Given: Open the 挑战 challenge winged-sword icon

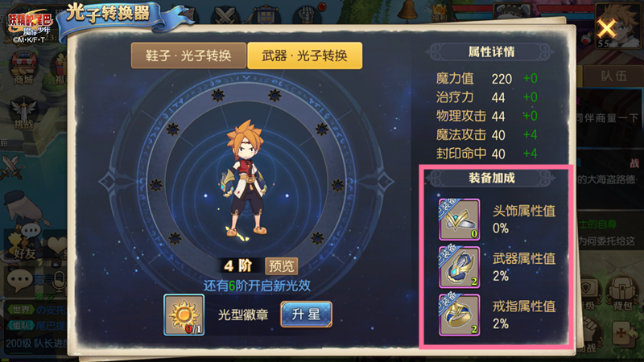Looking at the screenshot, I should tap(24, 113).
